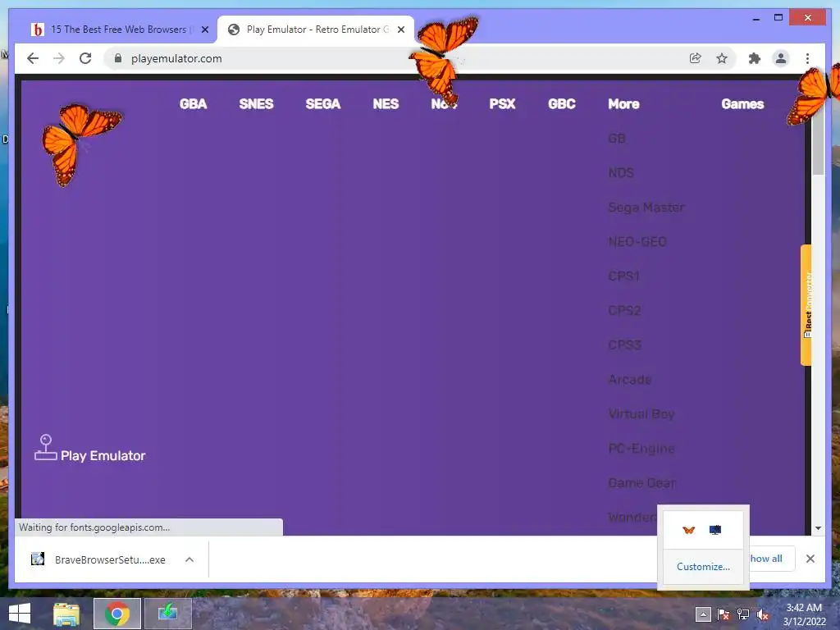The height and width of the screenshot is (630, 840).
Task: Show hidden tray icons arrow
Action: (703, 614)
